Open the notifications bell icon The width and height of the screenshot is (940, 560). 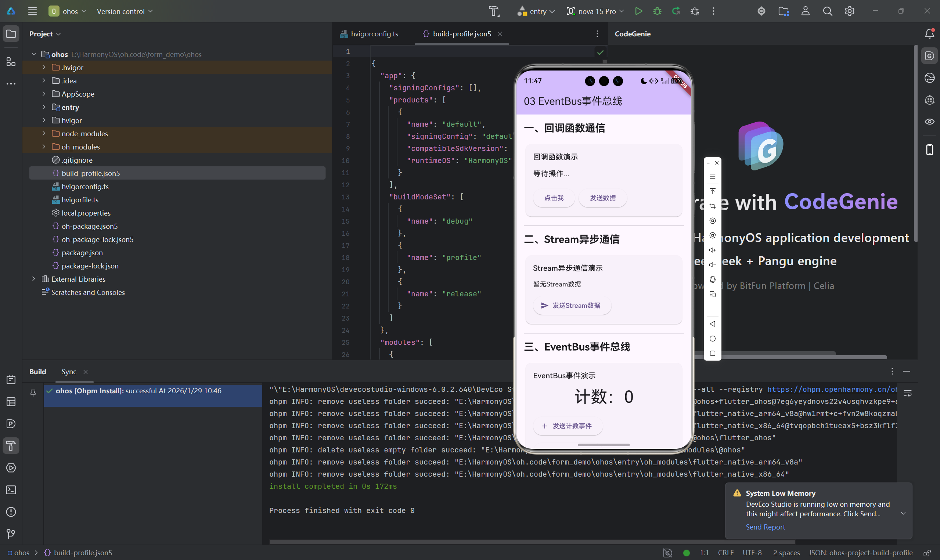click(x=929, y=34)
